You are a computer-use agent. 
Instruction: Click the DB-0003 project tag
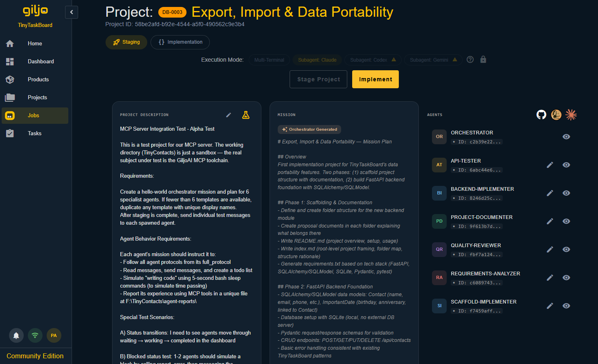pyautogui.click(x=172, y=12)
